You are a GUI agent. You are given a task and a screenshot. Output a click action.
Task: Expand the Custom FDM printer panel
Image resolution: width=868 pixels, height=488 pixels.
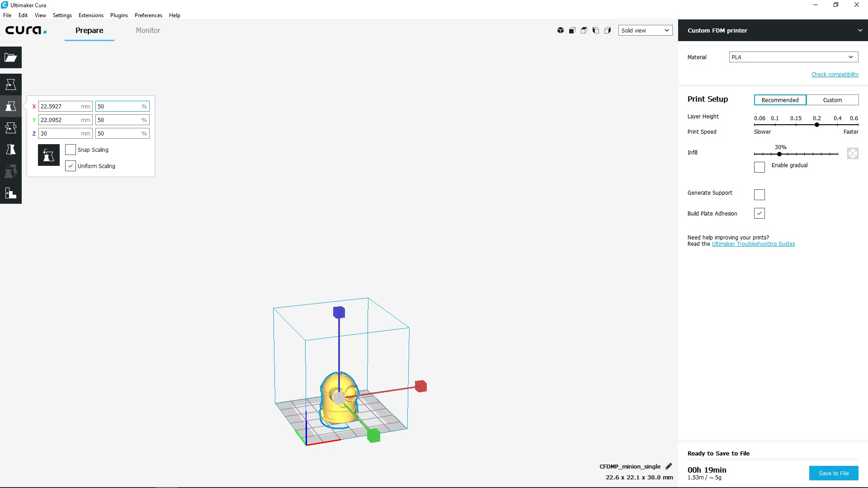pos(859,30)
